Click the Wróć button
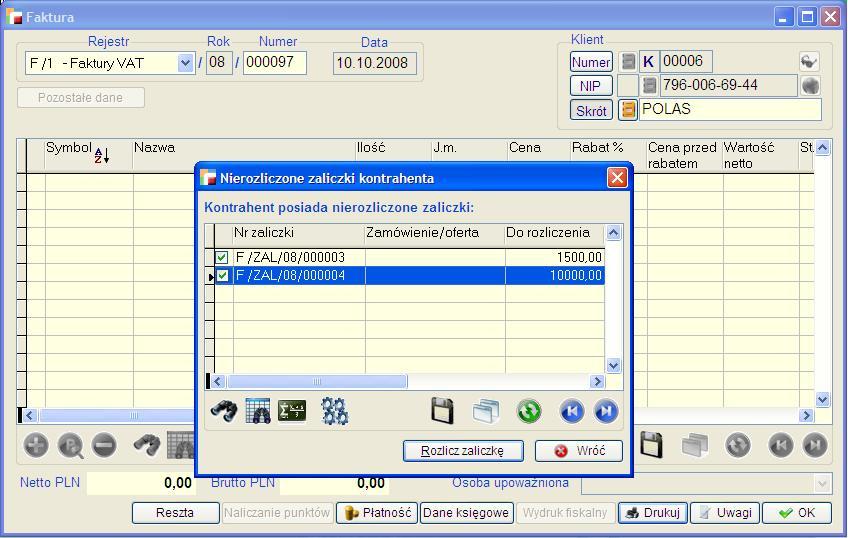 579,451
